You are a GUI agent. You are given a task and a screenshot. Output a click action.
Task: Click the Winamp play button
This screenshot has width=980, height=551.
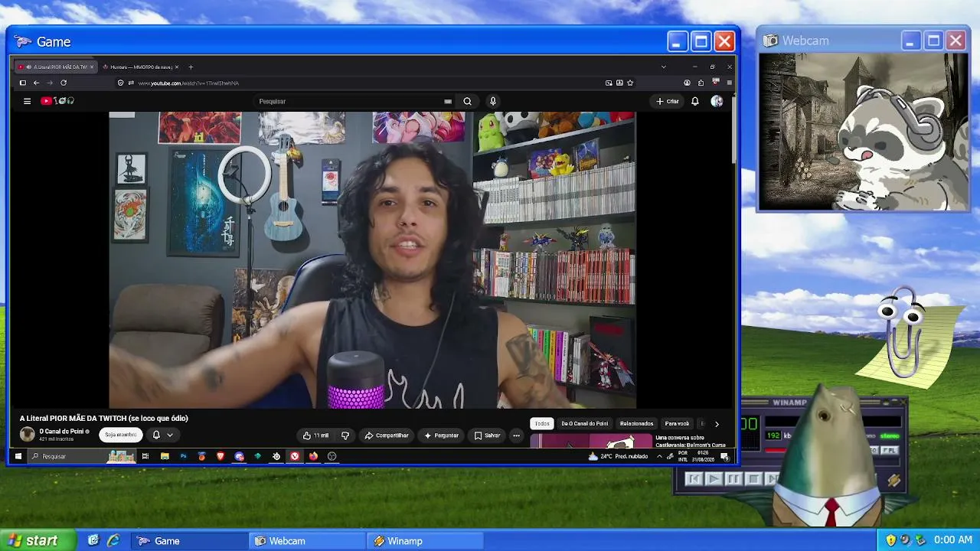pos(714,479)
